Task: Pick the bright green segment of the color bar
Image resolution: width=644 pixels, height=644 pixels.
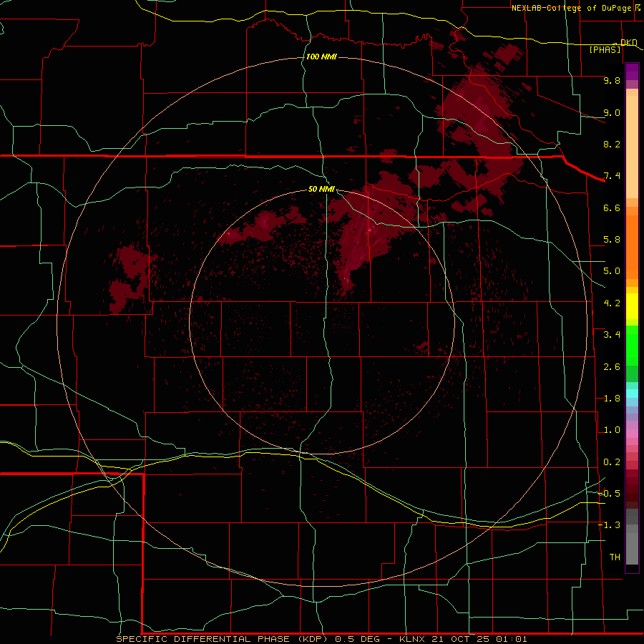Action: (632, 345)
